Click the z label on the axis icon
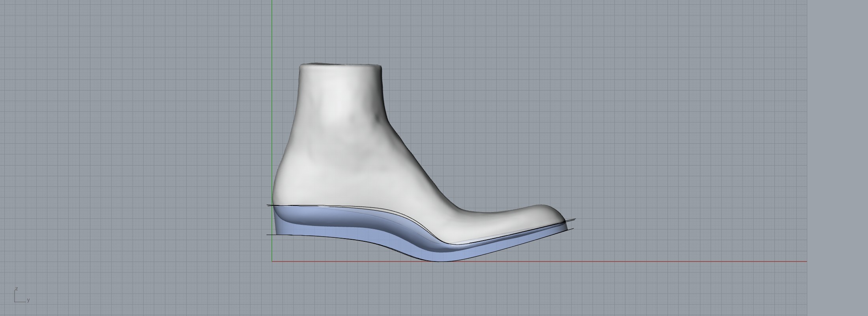This screenshot has width=868, height=316. pos(16,289)
